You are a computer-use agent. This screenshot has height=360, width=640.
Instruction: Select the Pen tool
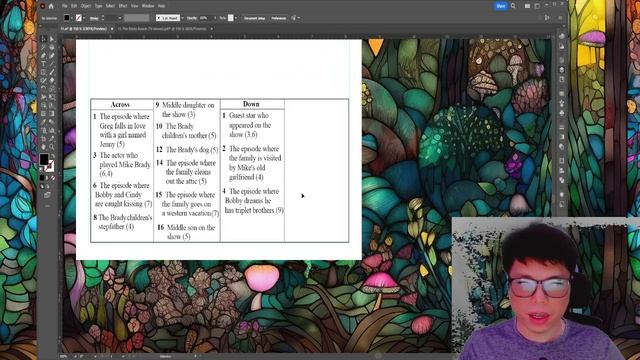tap(43, 56)
